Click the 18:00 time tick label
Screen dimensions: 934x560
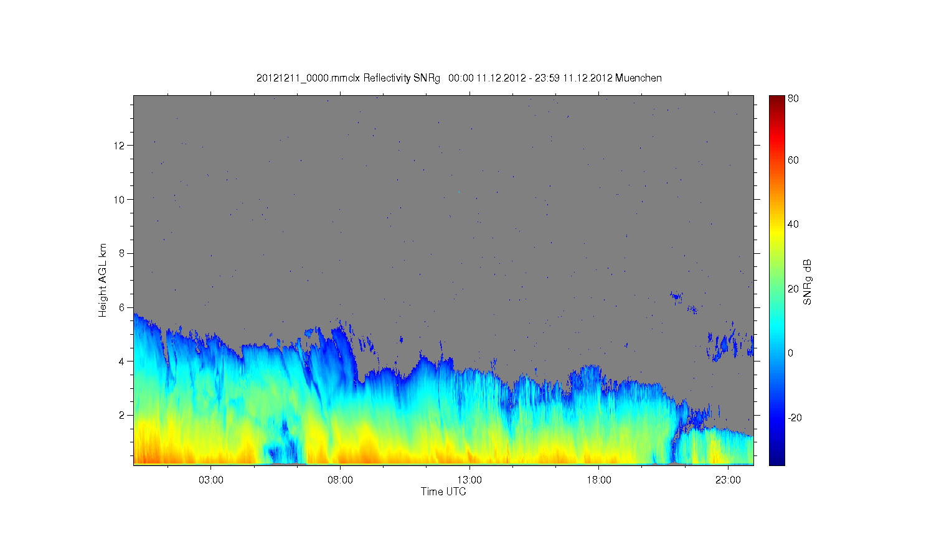coord(599,480)
